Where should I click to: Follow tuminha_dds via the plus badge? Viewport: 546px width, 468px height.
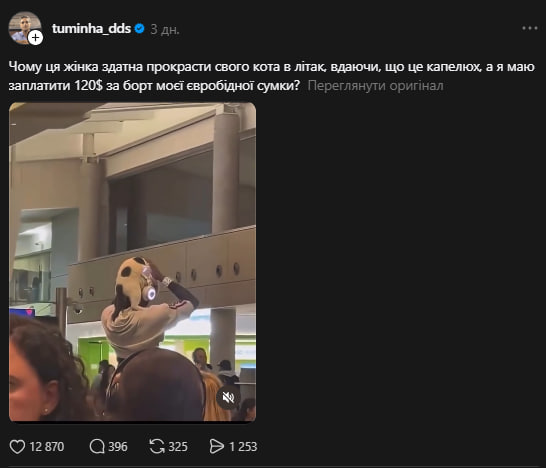click(x=35, y=37)
